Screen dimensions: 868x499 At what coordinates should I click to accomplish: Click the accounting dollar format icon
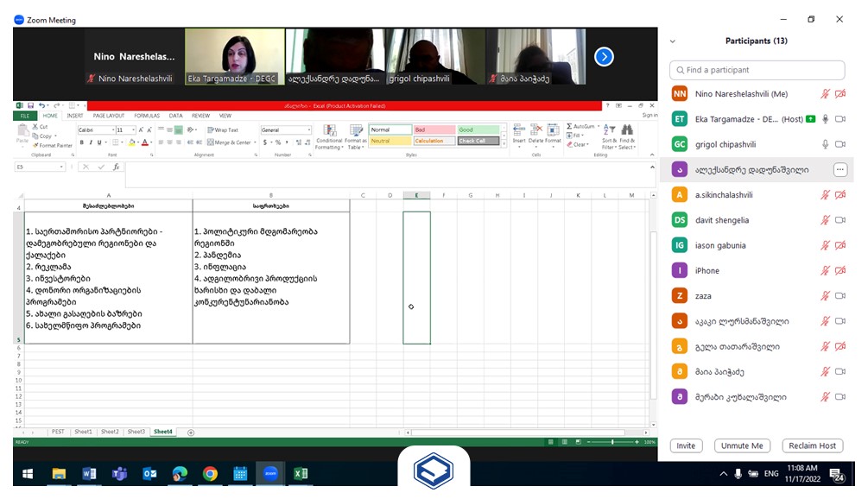265,142
